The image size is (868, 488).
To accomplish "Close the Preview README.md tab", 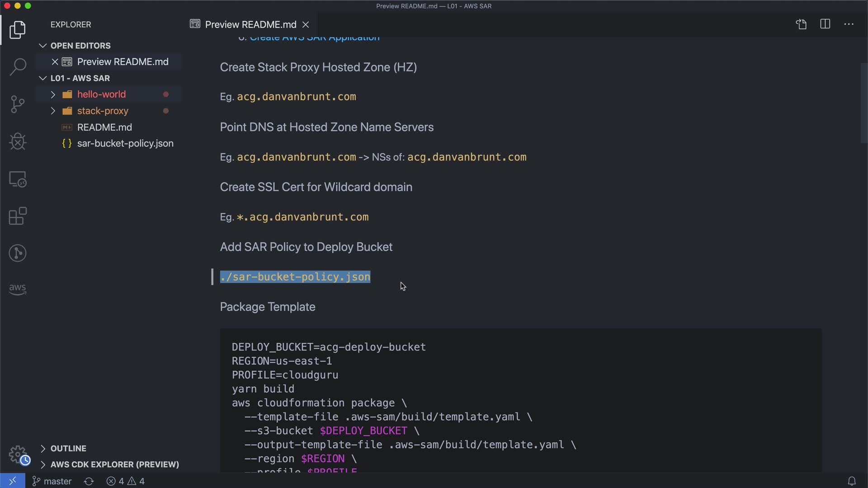I will [306, 24].
